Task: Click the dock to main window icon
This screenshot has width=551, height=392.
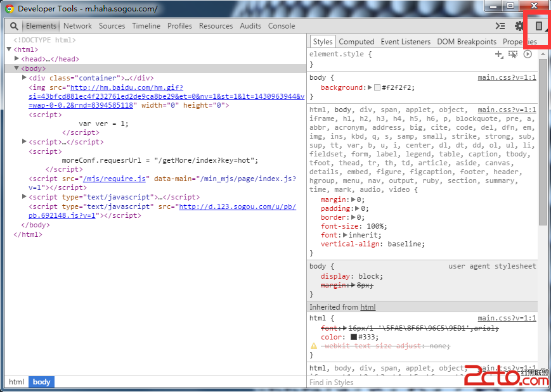Action: (538, 26)
